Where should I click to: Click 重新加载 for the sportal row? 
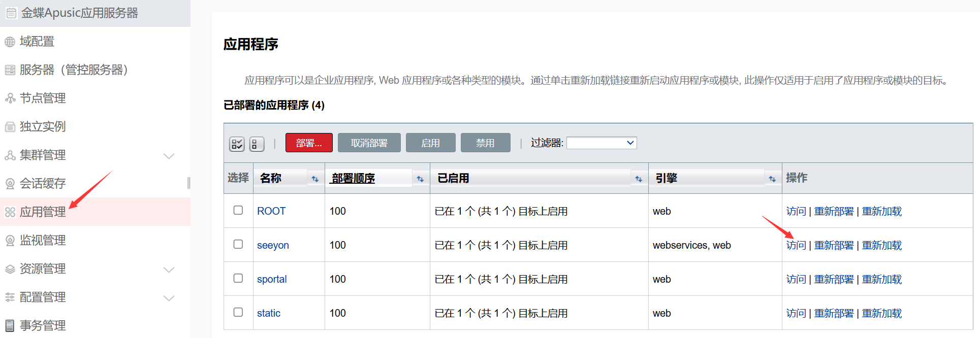coord(882,279)
